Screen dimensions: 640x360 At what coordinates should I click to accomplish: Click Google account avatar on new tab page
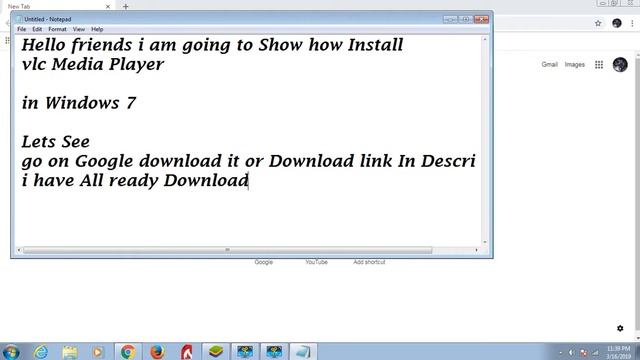[620, 64]
